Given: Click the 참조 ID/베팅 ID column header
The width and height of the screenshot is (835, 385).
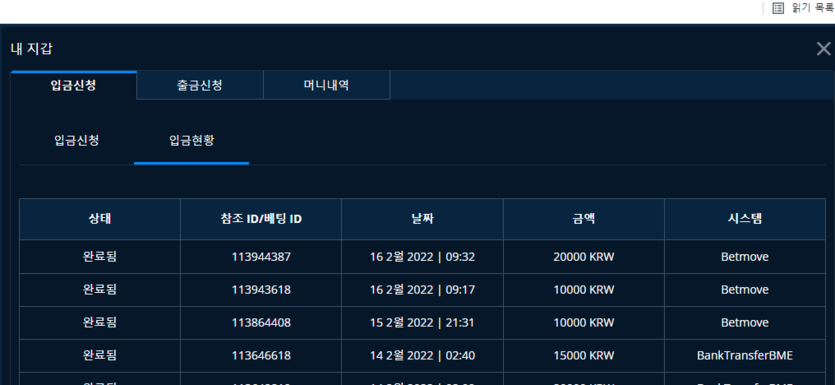Looking at the screenshot, I should pos(261,219).
